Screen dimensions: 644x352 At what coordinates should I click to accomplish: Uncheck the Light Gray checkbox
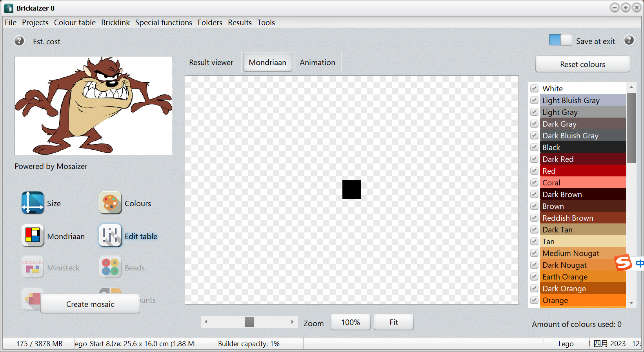click(534, 112)
